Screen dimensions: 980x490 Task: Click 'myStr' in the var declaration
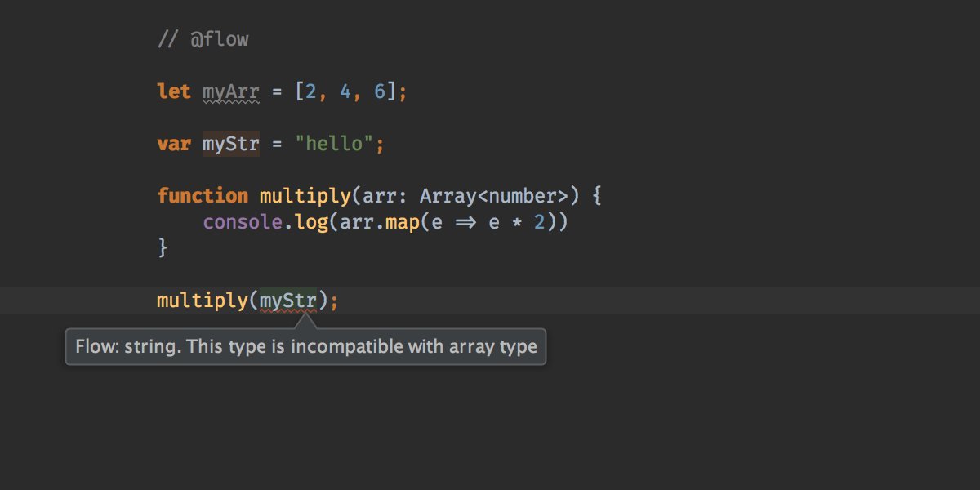231,144
